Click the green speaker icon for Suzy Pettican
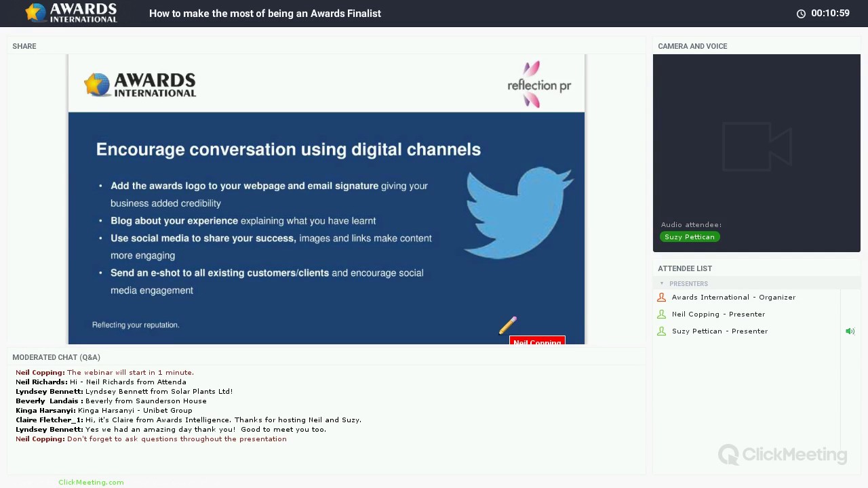The image size is (868, 488). coord(850,331)
